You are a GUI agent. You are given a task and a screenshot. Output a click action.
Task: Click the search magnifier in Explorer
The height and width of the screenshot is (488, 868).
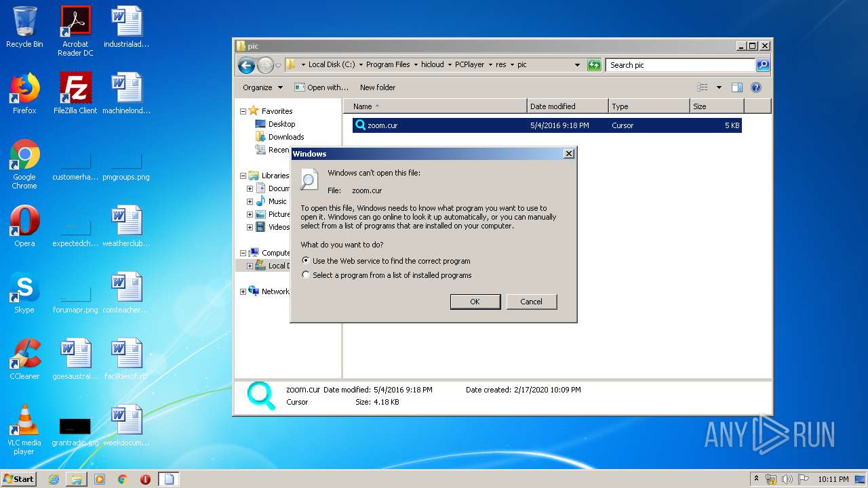point(763,65)
